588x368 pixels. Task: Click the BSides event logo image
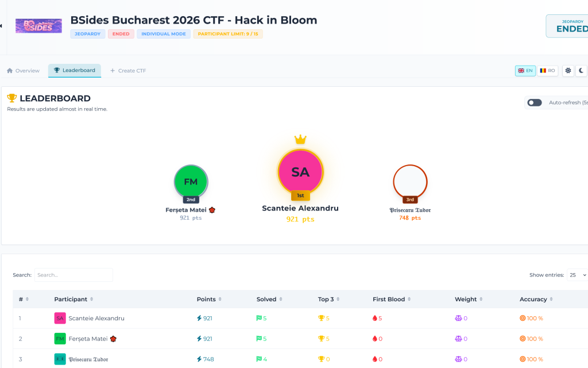click(38, 25)
